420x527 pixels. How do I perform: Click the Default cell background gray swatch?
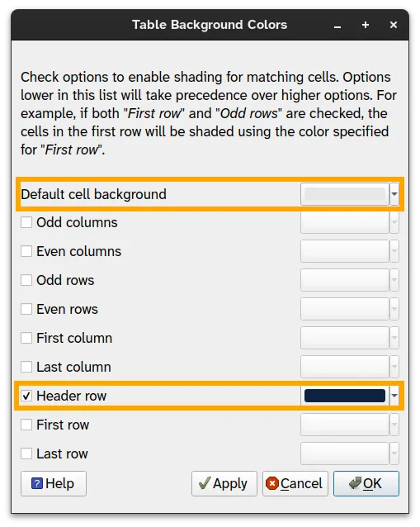click(345, 194)
